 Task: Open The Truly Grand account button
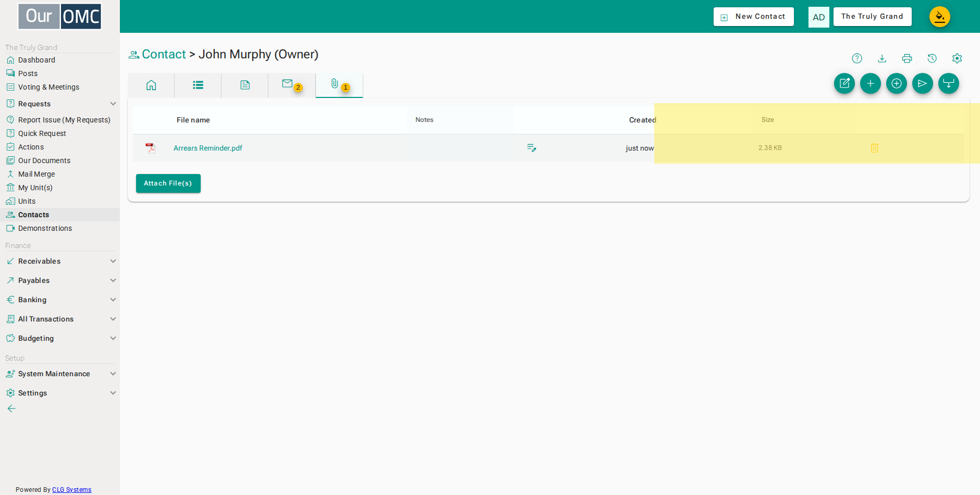pos(873,17)
